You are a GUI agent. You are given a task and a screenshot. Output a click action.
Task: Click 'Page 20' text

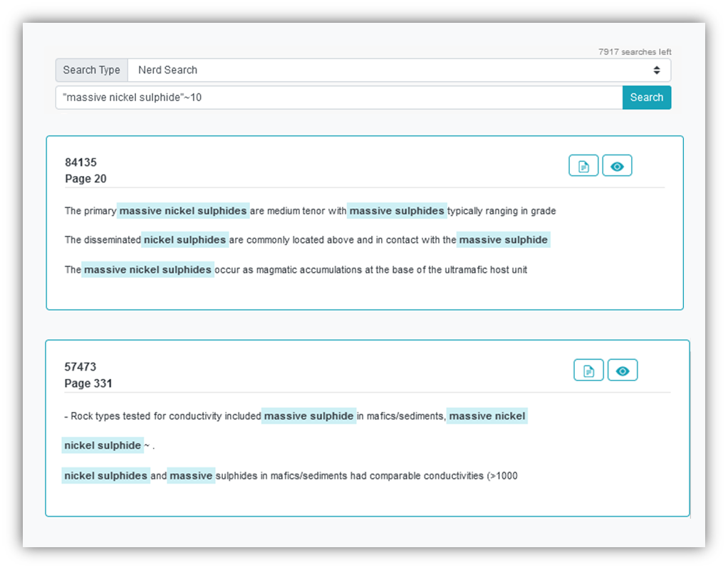[x=85, y=179]
